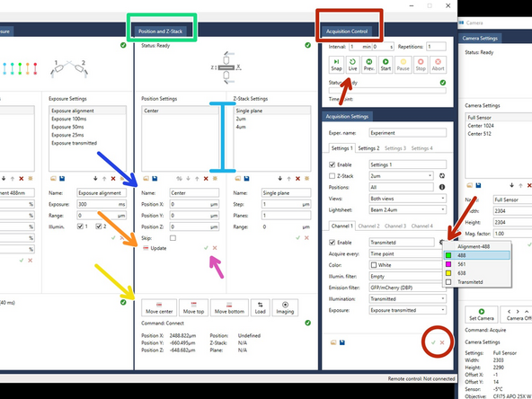Click Move center stage button
The image size is (532, 399).
point(159,307)
